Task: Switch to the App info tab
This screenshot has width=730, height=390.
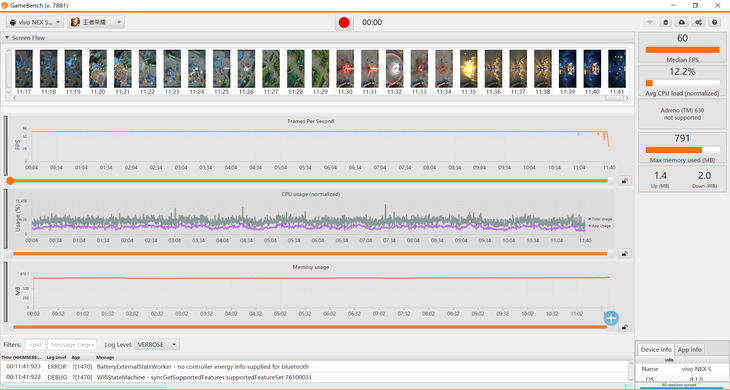Action: (689, 350)
